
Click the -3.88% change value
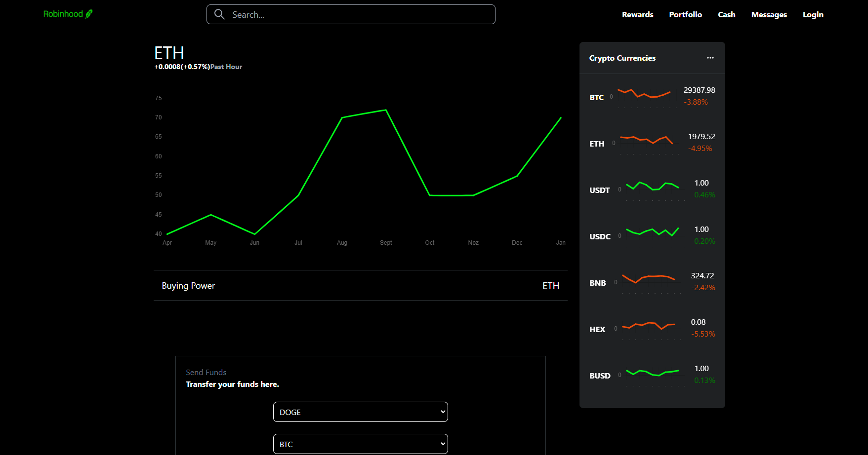coord(696,102)
